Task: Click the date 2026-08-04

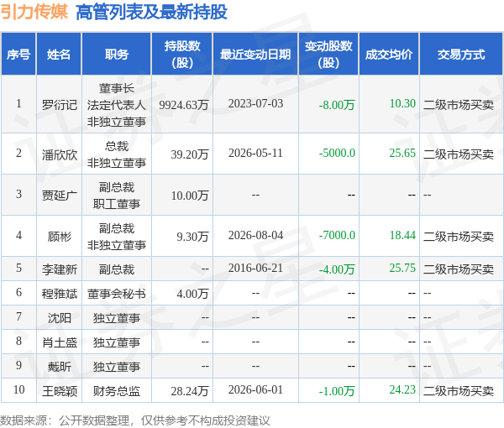Action: pos(255,235)
